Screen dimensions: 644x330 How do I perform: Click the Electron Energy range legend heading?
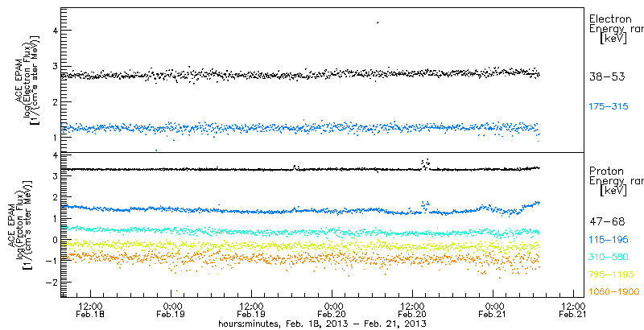coord(616,30)
